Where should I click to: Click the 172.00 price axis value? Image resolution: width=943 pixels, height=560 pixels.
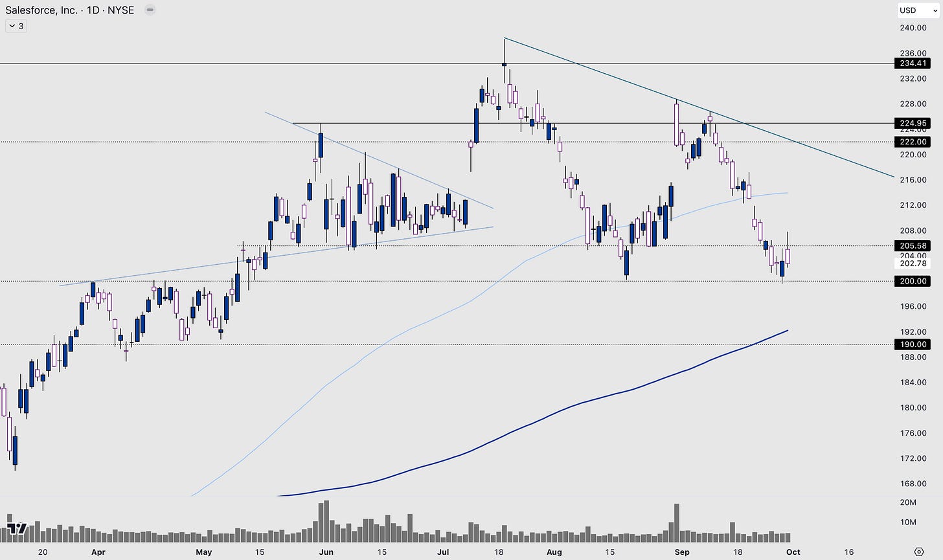pos(913,458)
